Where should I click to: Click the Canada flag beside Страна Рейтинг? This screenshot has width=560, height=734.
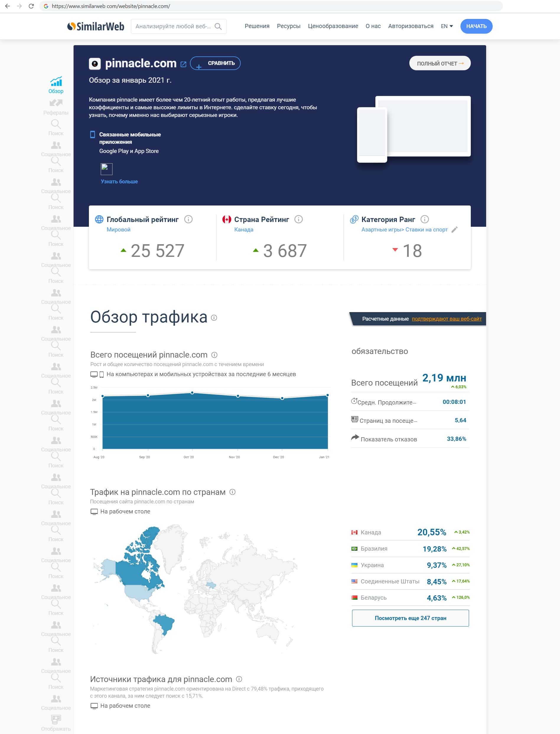(x=227, y=219)
